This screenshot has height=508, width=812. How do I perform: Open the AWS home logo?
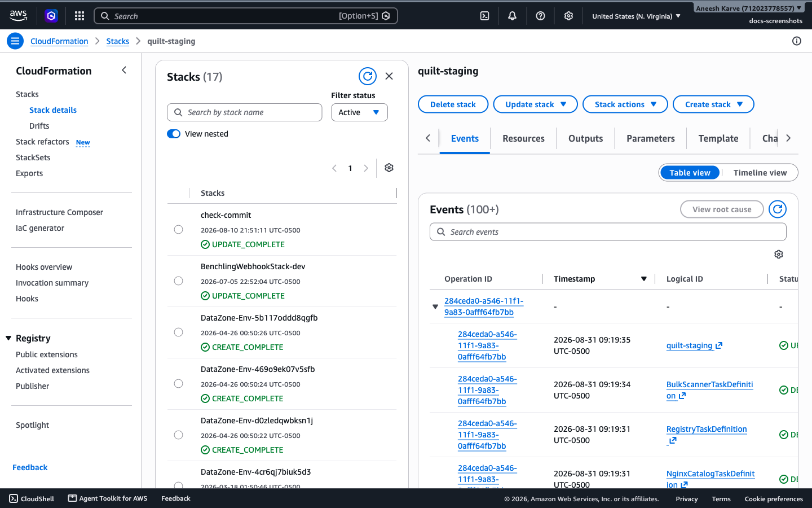coord(18,16)
